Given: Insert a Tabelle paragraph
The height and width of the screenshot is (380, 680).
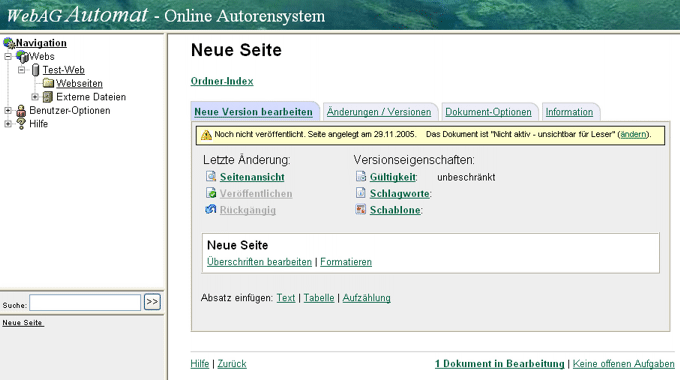Looking at the screenshot, I should pyautogui.click(x=319, y=298).
